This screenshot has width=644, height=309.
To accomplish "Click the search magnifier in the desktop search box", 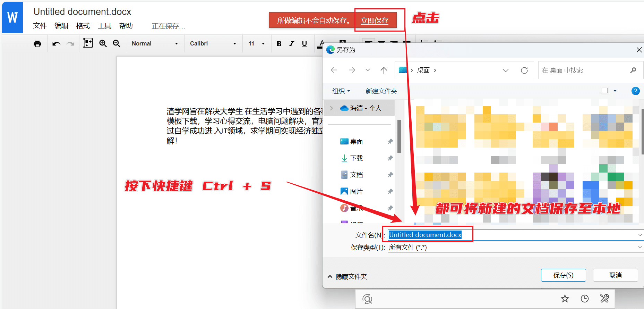I will [633, 70].
